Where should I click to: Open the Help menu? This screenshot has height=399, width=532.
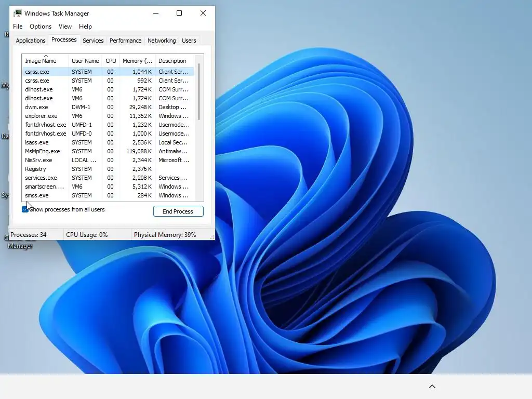(85, 26)
